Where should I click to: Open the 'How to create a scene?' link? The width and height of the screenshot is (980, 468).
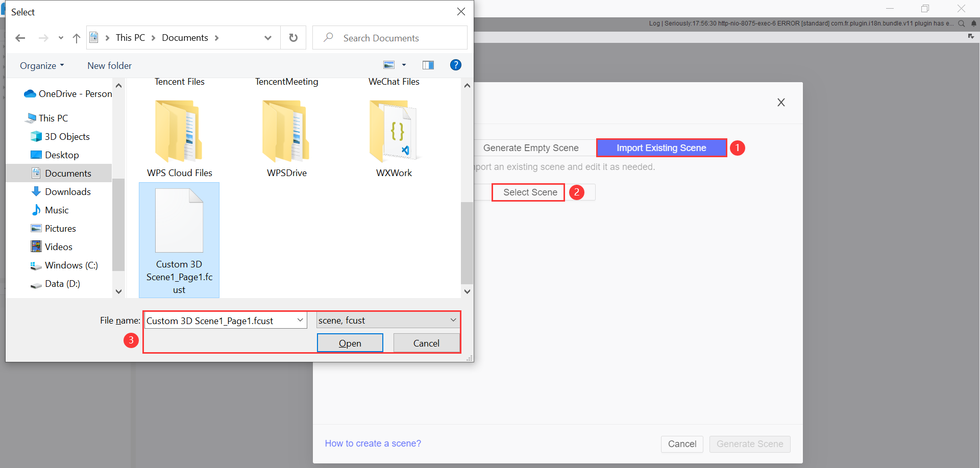(x=373, y=443)
